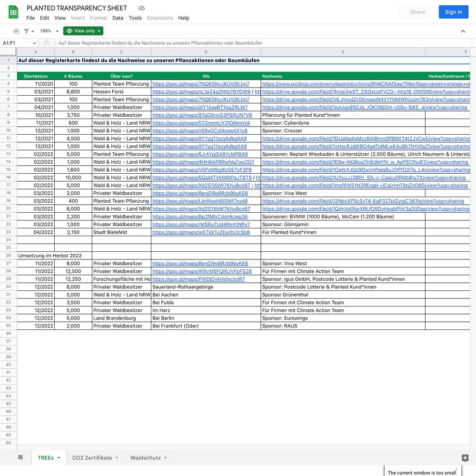The width and height of the screenshot is (476, 476).
Task: Check the cloud document status icon
Action: (141, 8)
